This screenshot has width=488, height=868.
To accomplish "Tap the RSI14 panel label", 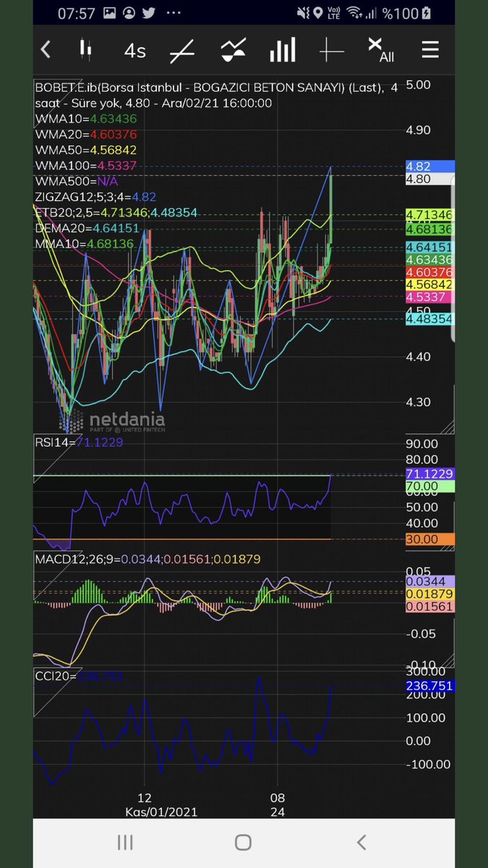I will pos(79,442).
